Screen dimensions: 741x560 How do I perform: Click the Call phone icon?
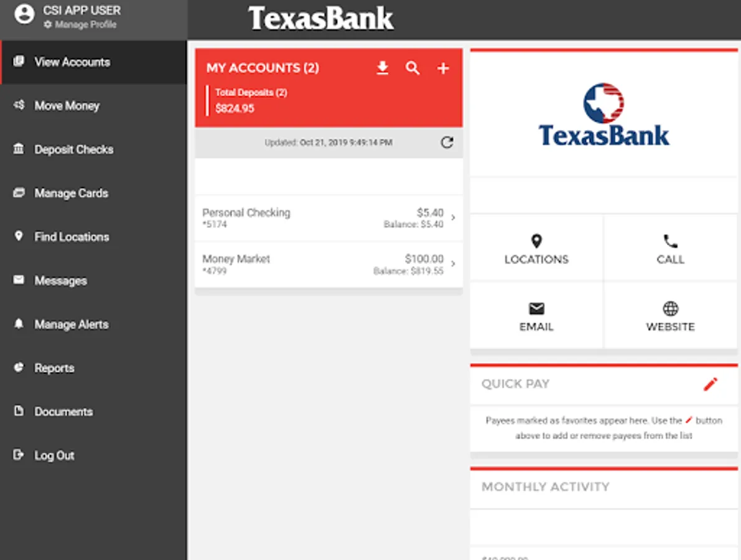click(670, 241)
